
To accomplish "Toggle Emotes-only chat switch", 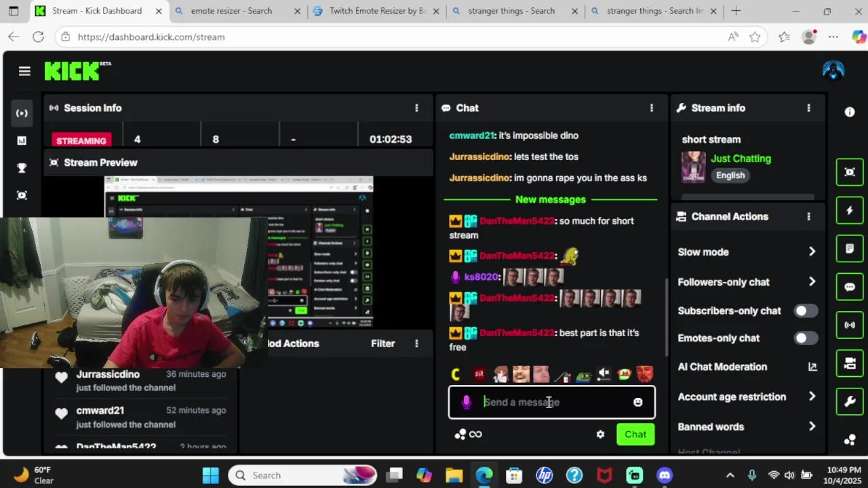I will click(806, 338).
